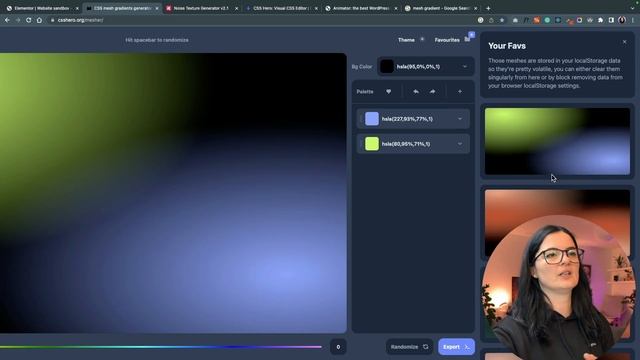
Task: Close the Noise Texture Generator tab
Action: [236, 8]
